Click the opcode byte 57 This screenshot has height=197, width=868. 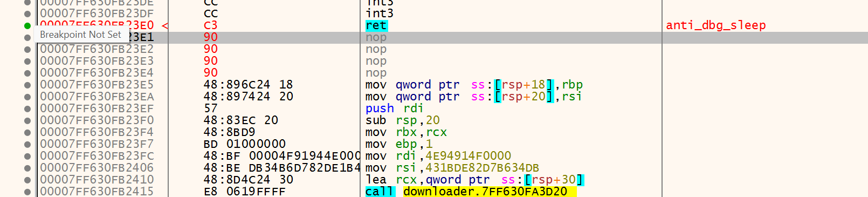pyautogui.click(x=211, y=108)
